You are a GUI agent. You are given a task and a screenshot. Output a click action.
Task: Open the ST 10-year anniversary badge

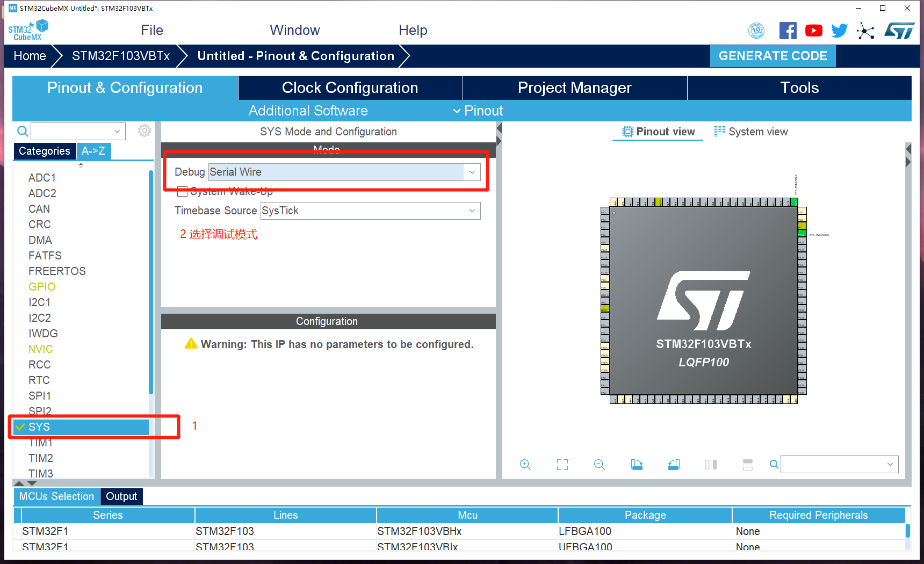[x=756, y=31]
